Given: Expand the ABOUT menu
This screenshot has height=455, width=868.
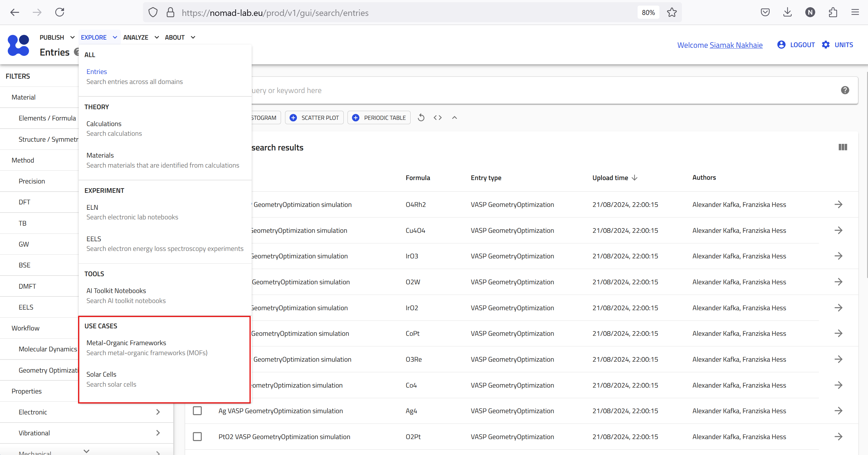Looking at the screenshot, I should click(180, 37).
